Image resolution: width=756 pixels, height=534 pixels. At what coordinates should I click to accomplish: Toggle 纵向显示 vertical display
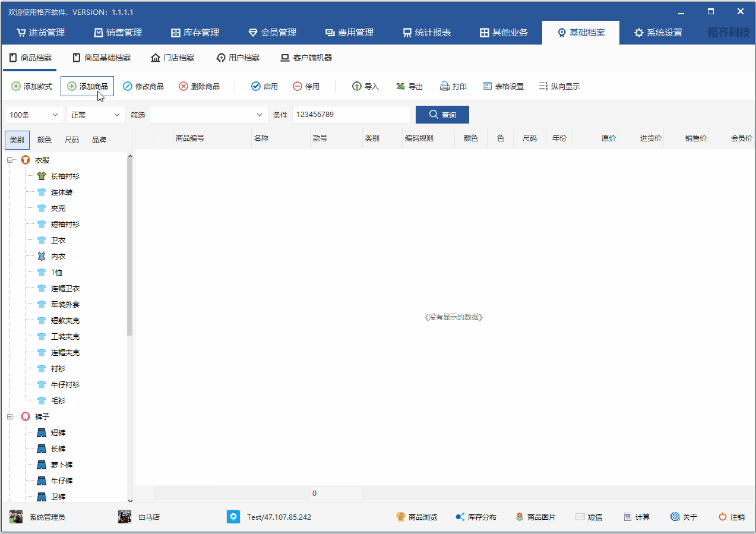coord(559,87)
